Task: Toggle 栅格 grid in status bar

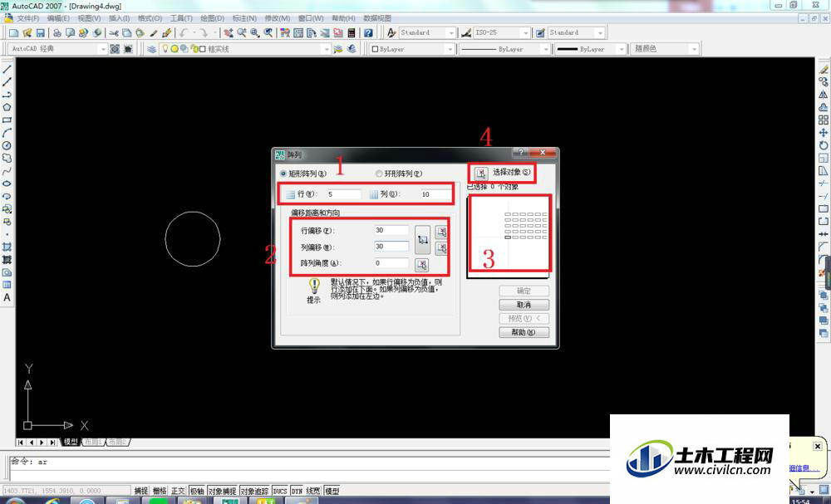Action: click(x=160, y=492)
